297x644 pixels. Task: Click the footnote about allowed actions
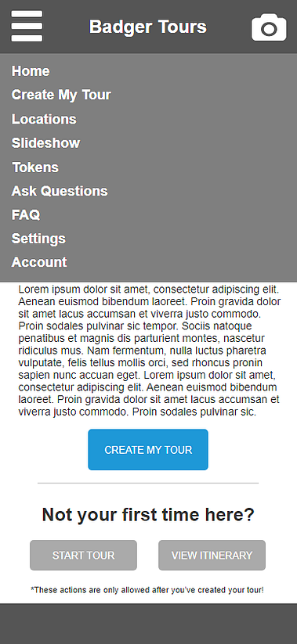click(147, 590)
